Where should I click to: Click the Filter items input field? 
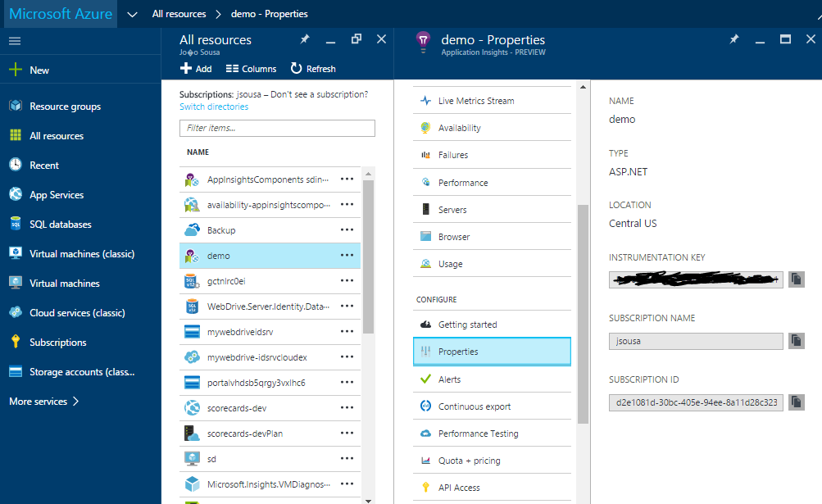(277, 128)
